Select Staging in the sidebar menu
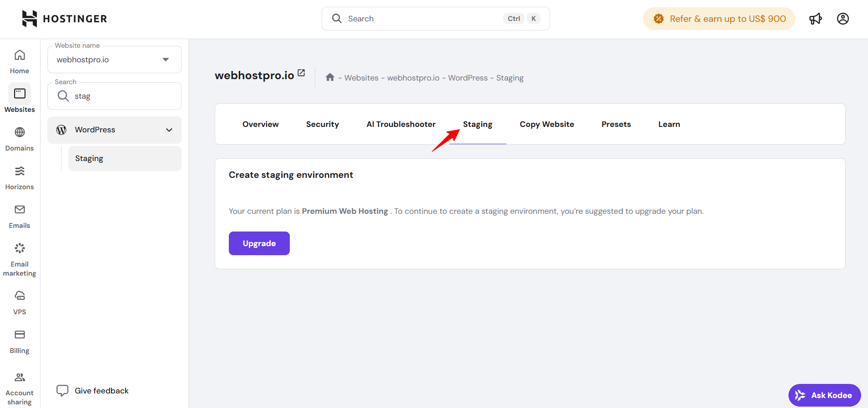Viewport: 868px width, 408px height. pyautogui.click(x=125, y=158)
